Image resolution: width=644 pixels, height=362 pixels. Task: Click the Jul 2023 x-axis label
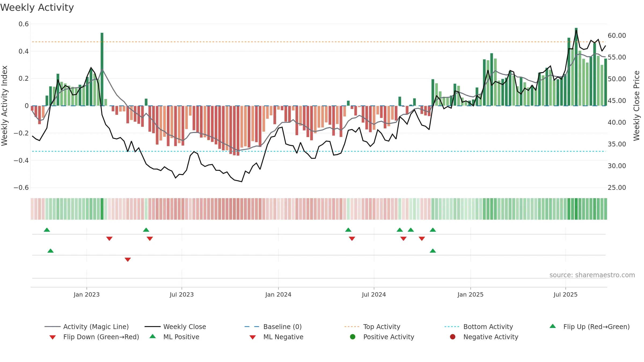pyautogui.click(x=182, y=294)
